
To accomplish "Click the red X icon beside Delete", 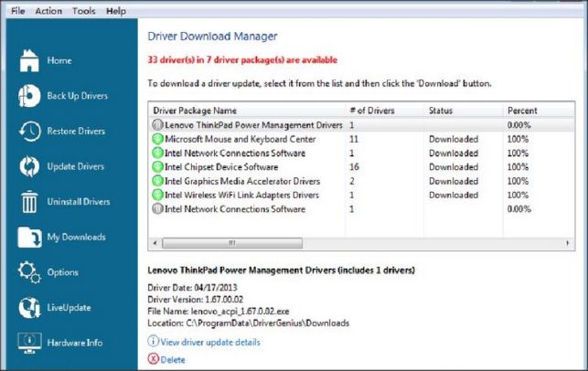I will point(153,359).
